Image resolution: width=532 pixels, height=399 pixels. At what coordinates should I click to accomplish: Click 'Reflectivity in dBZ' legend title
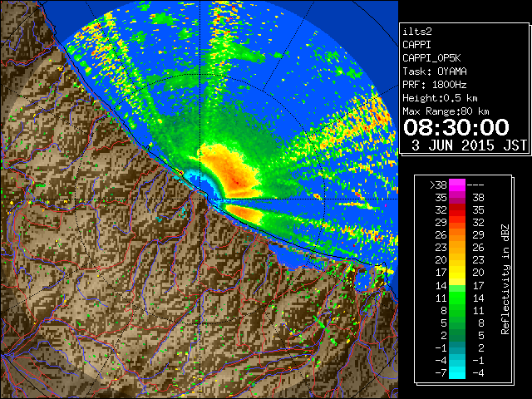pyautogui.click(x=505, y=279)
